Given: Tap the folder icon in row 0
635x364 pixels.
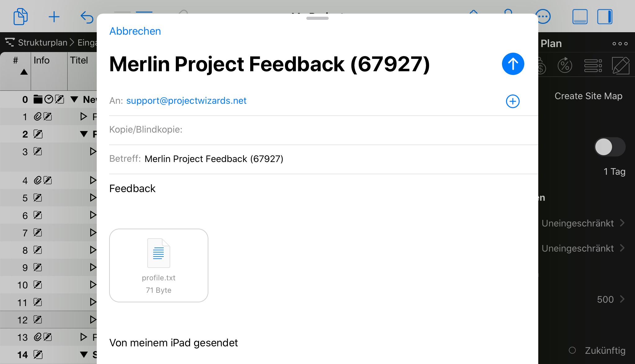Looking at the screenshot, I should (38, 99).
